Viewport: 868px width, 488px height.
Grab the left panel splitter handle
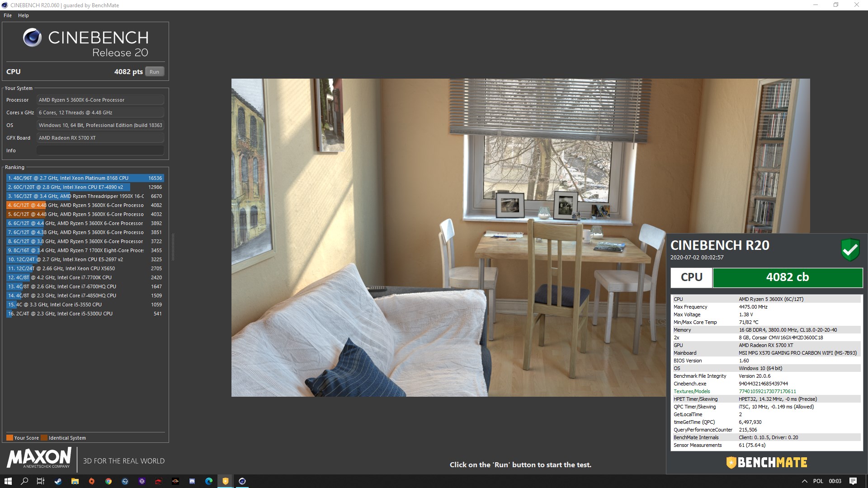click(173, 247)
